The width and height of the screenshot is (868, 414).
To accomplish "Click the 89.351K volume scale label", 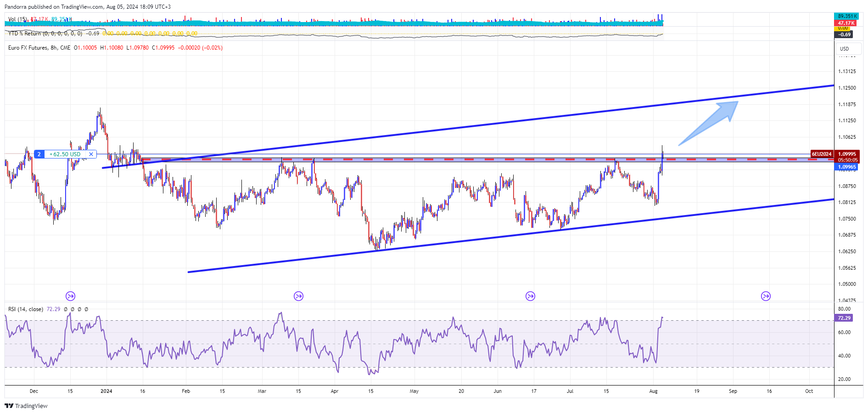I will pyautogui.click(x=847, y=16).
